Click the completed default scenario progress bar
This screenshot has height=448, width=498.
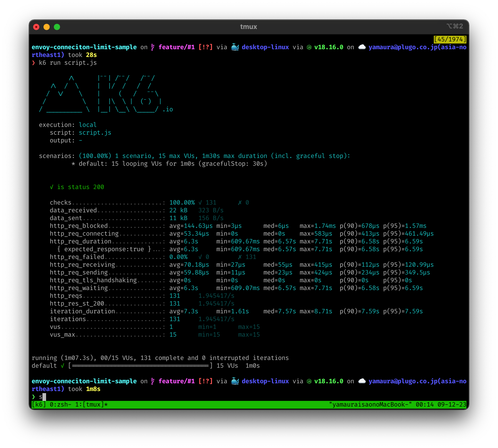pyautogui.click(x=140, y=366)
